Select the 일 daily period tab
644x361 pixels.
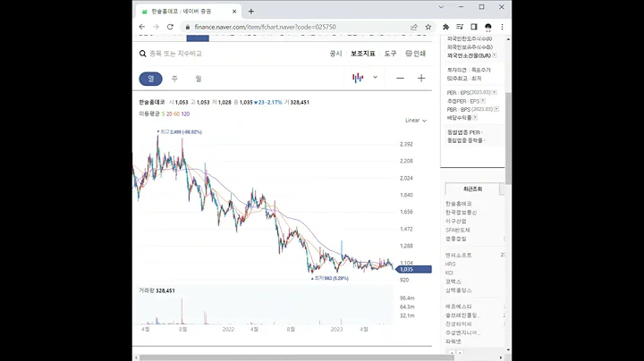[151, 79]
